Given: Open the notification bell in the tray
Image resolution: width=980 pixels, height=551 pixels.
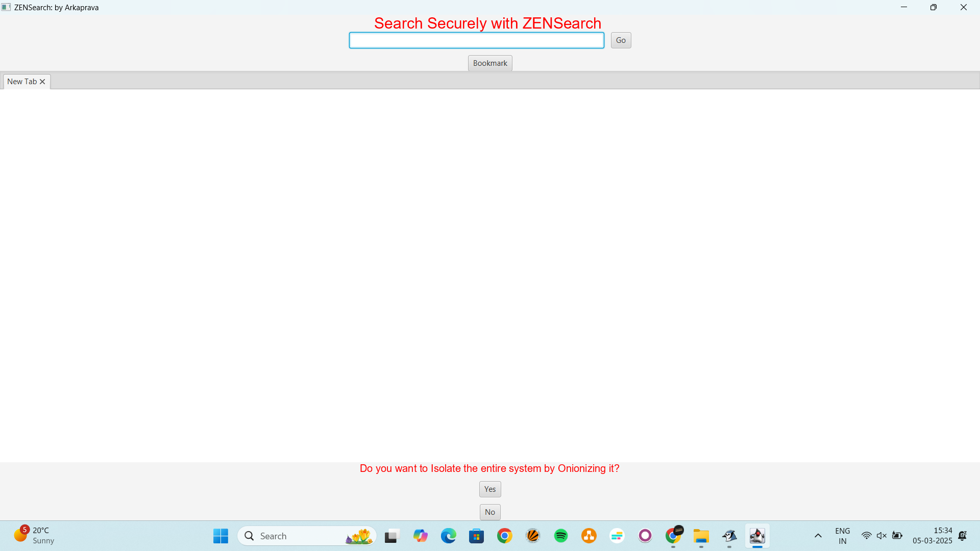Looking at the screenshot, I should click(963, 536).
